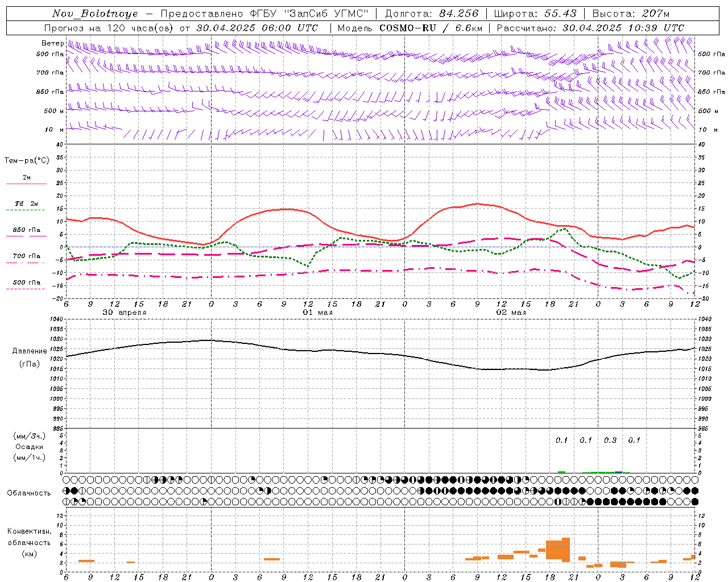Screen dimensions: 728x582
Task: Click the Осадки precipitation label
Action: (x=30, y=447)
